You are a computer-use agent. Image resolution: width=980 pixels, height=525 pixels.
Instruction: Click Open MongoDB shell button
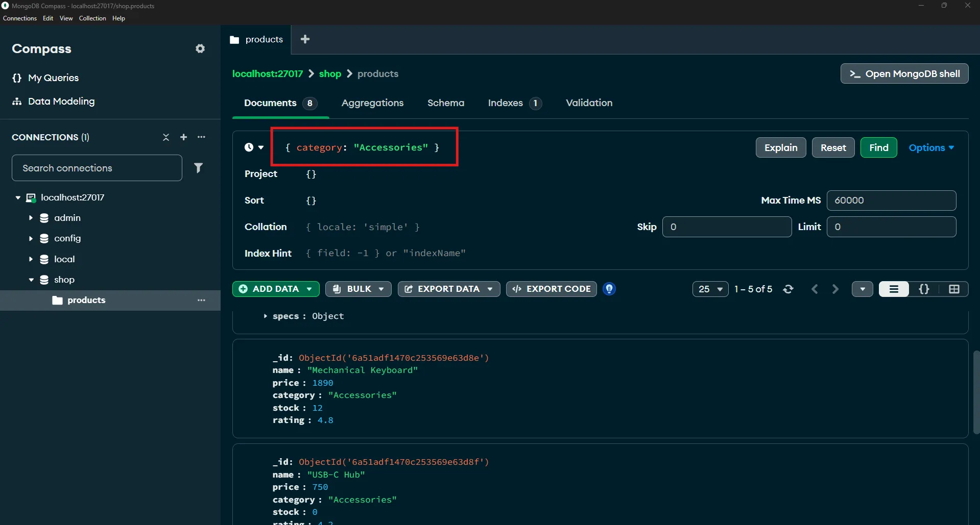pyautogui.click(x=904, y=73)
